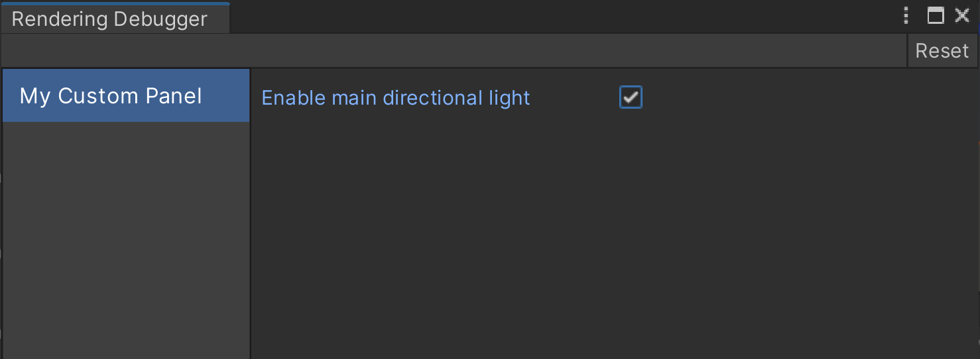Show the kebab context menu for this window
This screenshot has height=359, width=980.
tap(906, 17)
